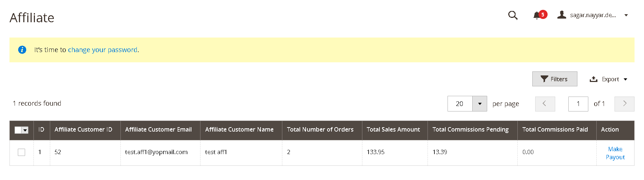Click the user account avatar icon
Viewport: 644px width, 180px height.
click(x=562, y=15)
